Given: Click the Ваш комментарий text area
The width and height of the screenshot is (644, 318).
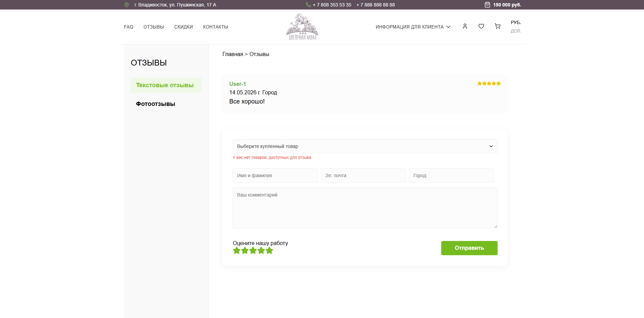Looking at the screenshot, I should tap(365, 208).
